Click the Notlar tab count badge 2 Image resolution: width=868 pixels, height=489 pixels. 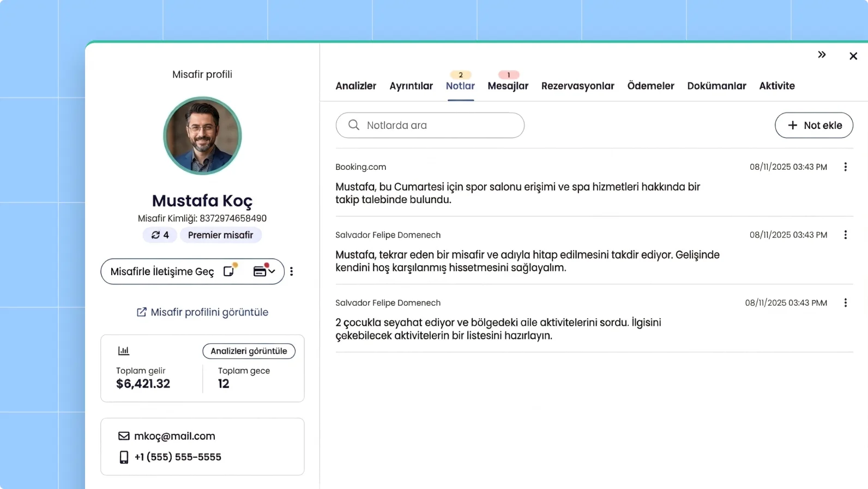coord(461,75)
